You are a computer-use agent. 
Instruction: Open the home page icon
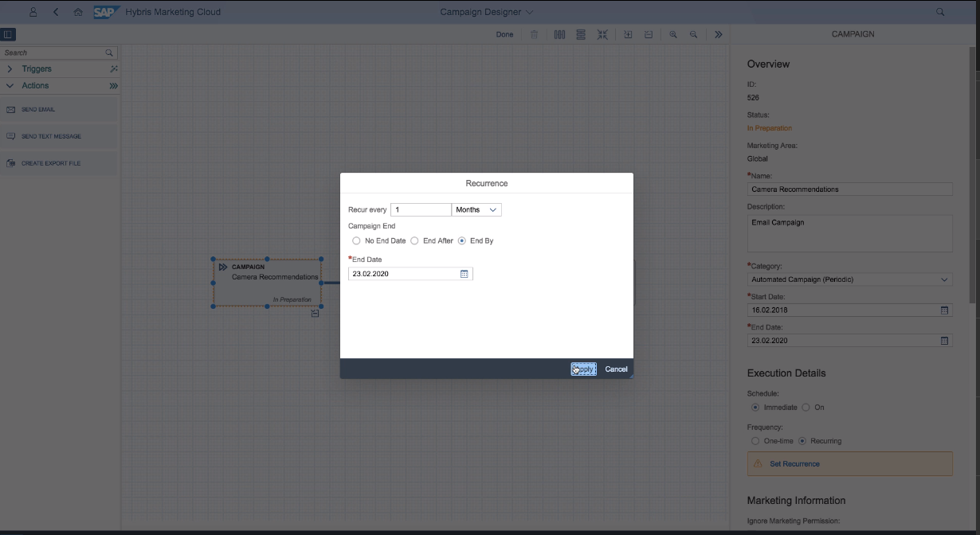(x=78, y=12)
